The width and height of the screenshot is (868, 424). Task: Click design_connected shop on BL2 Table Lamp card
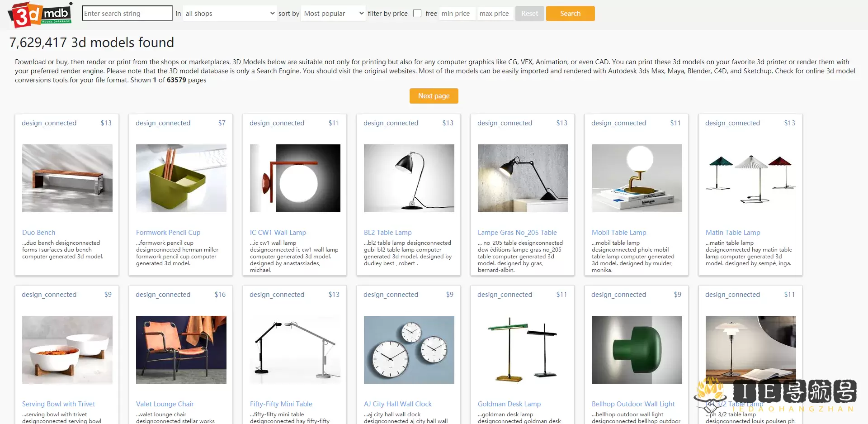[x=391, y=123]
